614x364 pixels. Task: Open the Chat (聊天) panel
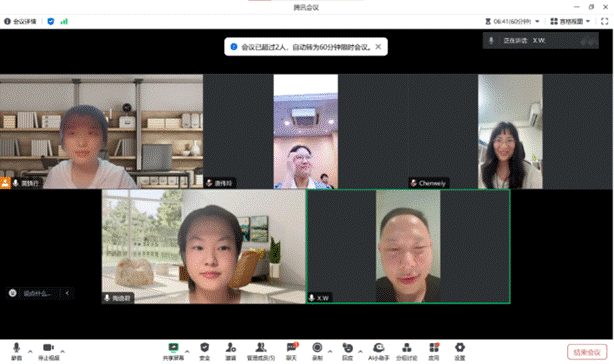(291, 351)
